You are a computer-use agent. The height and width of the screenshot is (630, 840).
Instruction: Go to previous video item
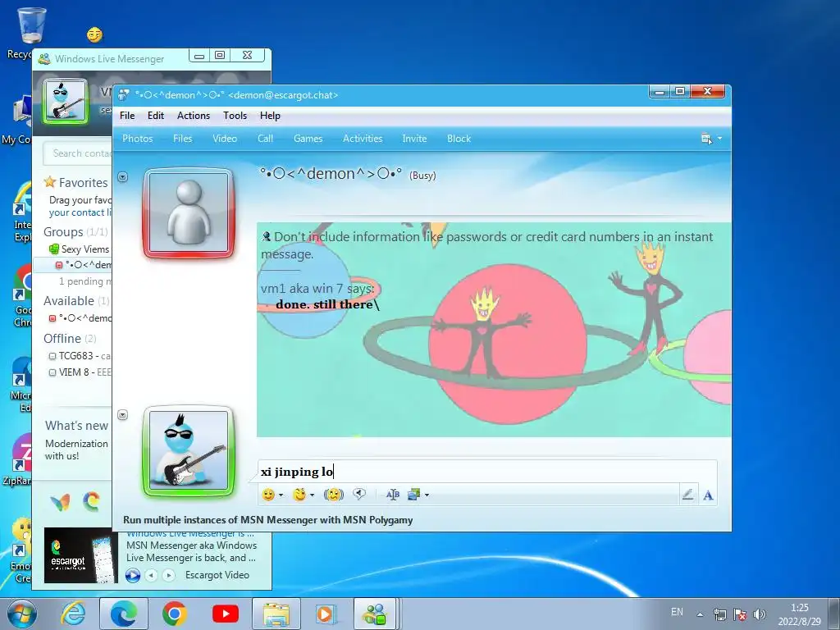152,575
